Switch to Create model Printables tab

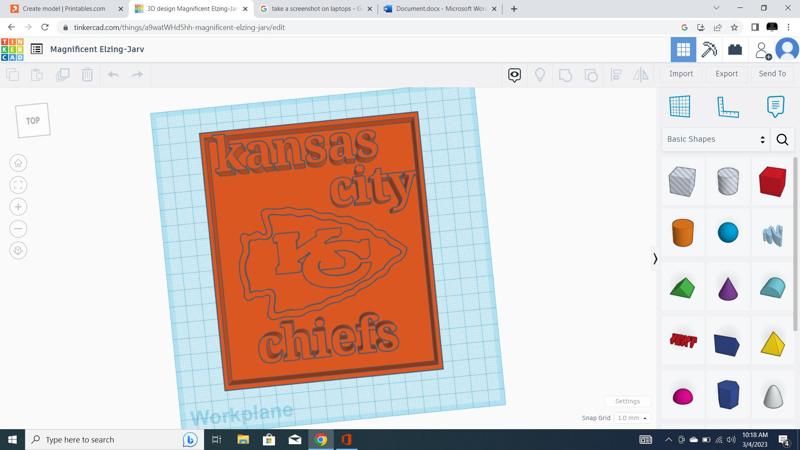click(x=64, y=9)
